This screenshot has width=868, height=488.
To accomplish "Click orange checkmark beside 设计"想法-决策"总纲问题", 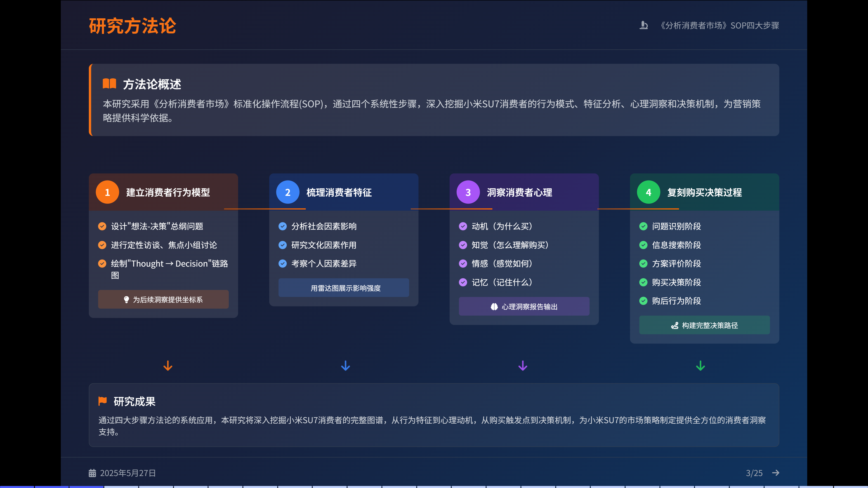I will 102,226.
